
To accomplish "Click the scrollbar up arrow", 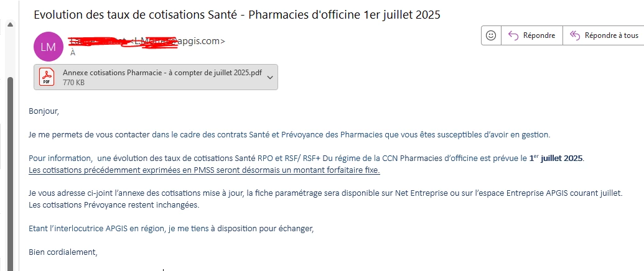I will coord(10,25).
